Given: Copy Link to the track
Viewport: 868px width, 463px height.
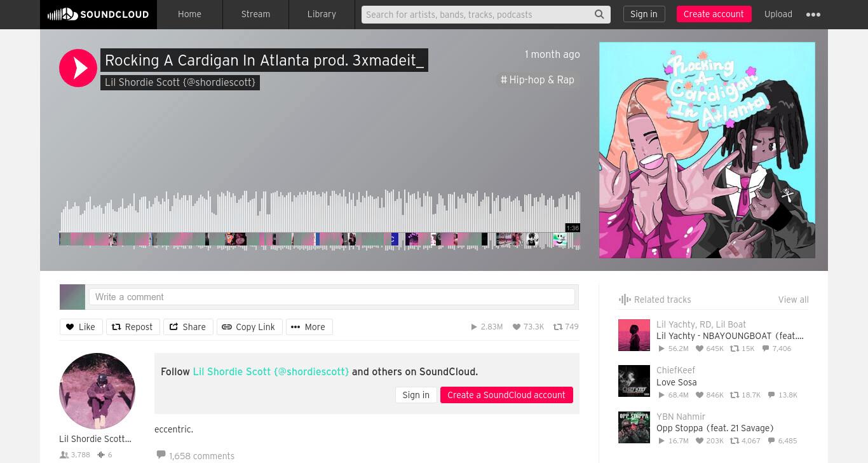Looking at the screenshot, I should point(249,327).
